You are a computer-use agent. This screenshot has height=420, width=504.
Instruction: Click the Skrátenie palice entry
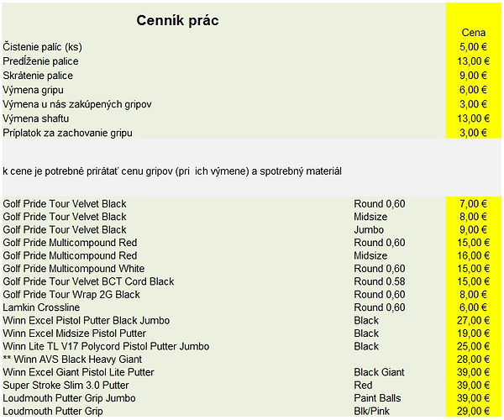pos(38,76)
